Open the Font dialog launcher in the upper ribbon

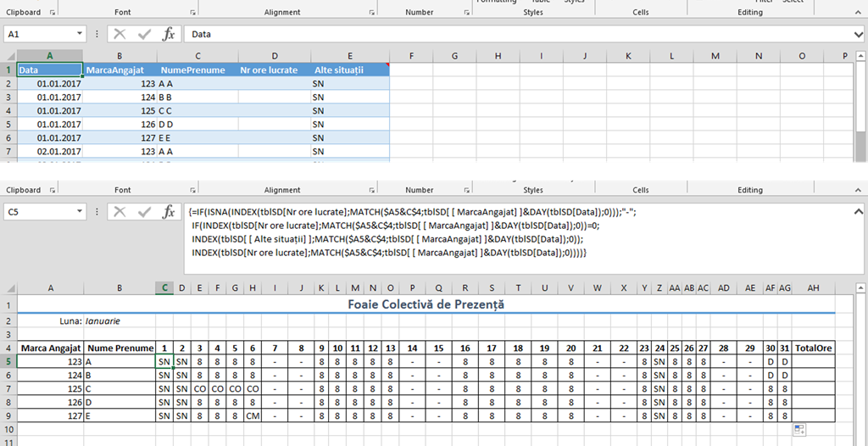click(x=193, y=13)
